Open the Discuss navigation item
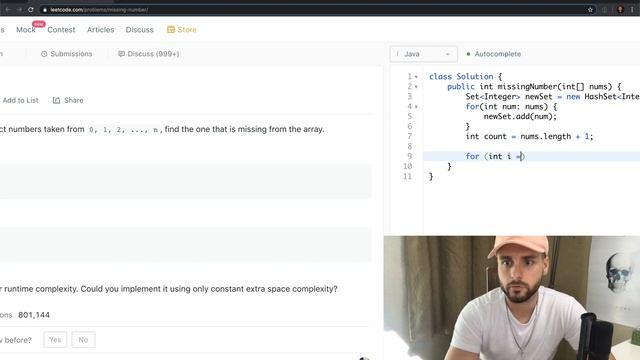This screenshot has height=360, width=640. (x=140, y=29)
